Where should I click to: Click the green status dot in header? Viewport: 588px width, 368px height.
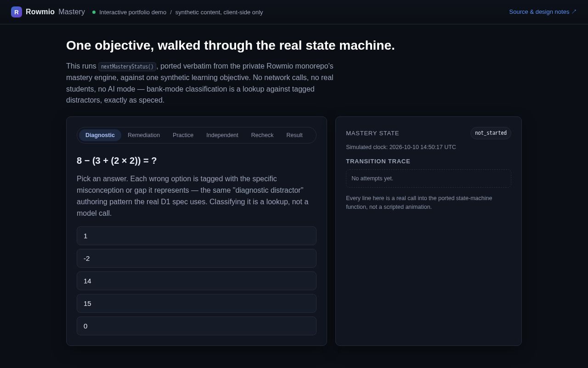tap(94, 12)
